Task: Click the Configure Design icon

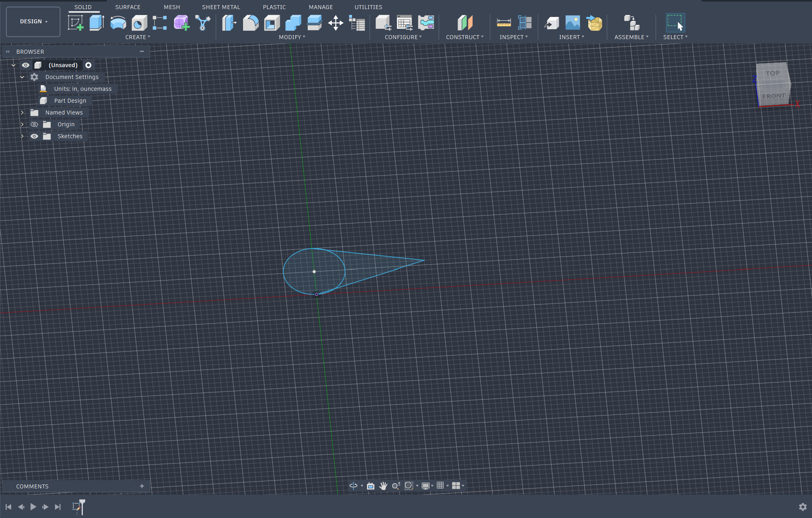Action: coord(383,23)
